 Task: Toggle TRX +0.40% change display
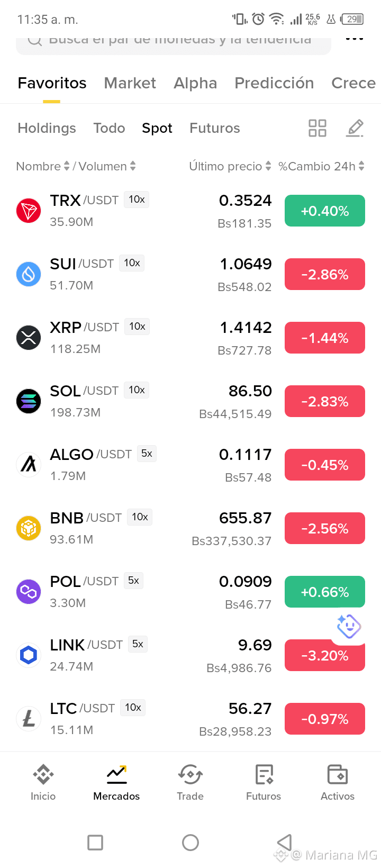pos(325,211)
